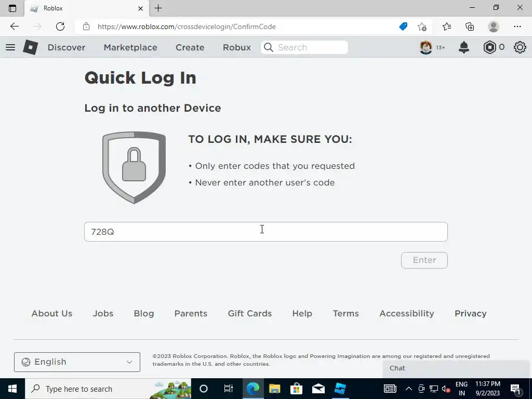Viewport: 532px width, 399px height.
Task: Click the Robux balance icon
Action: tap(489, 47)
